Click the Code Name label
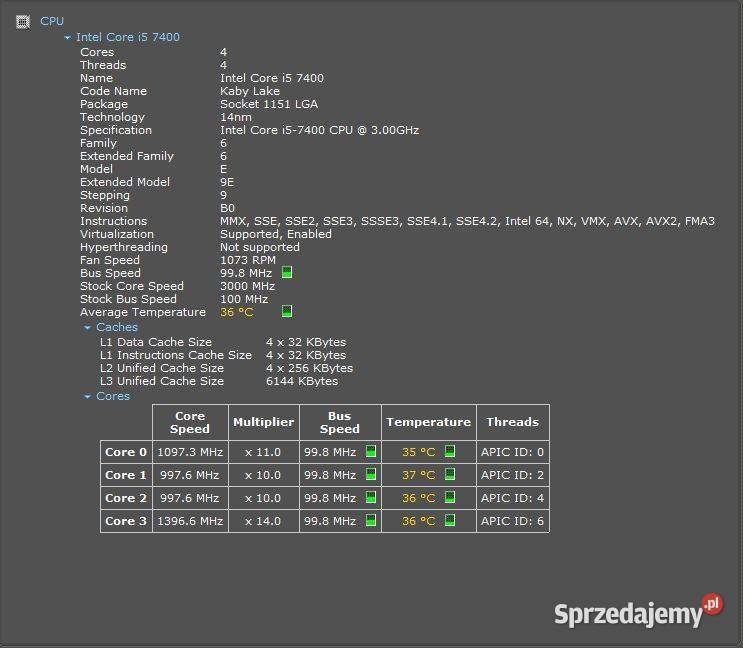The height and width of the screenshot is (648, 743). click(x=113, y=91)
